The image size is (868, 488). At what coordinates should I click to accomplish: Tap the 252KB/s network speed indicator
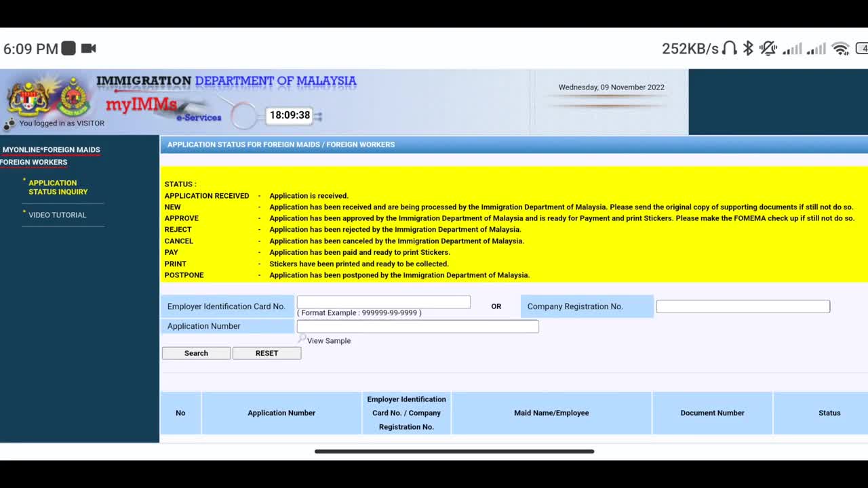click(690, 49)
